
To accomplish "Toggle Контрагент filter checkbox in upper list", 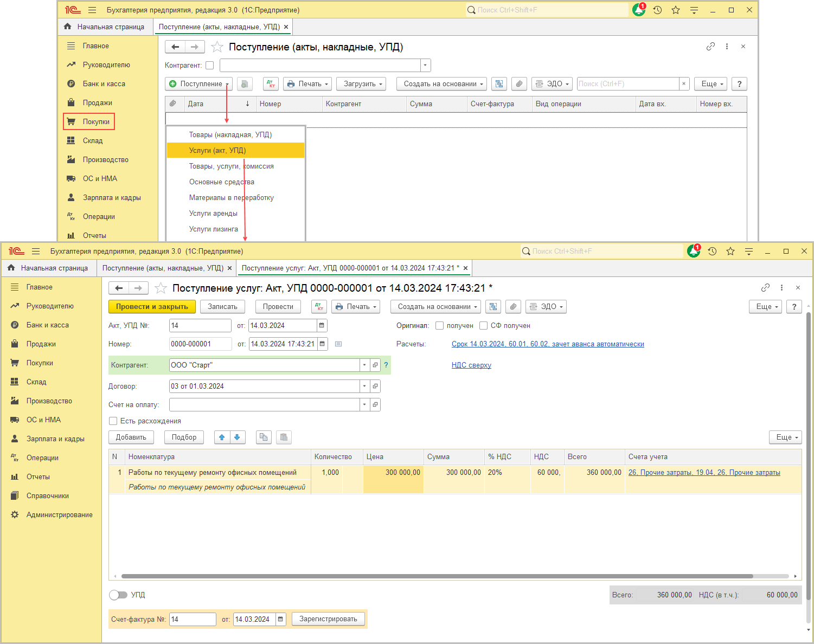I will [x=210, y=66].
